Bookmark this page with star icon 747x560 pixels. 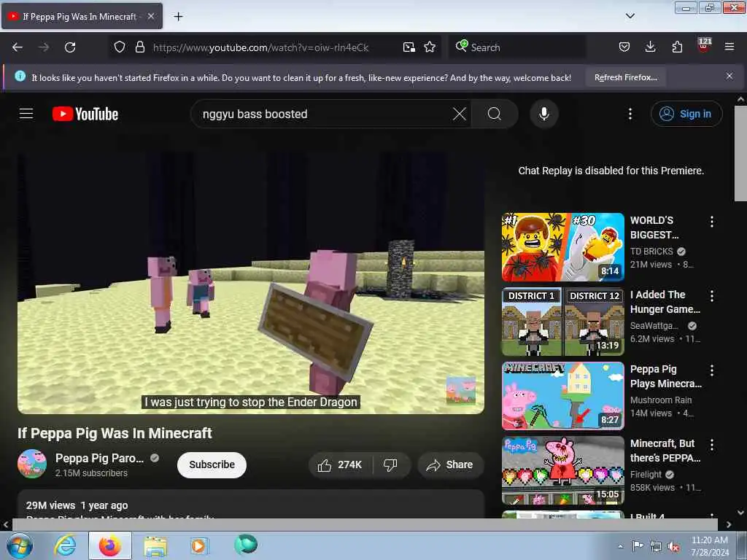tap(430, 47)
